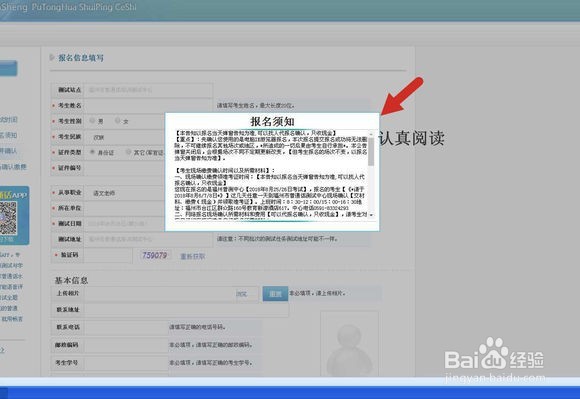Click the scrollbar thumb in 报名须知 dialog

(x=371, y=152)
